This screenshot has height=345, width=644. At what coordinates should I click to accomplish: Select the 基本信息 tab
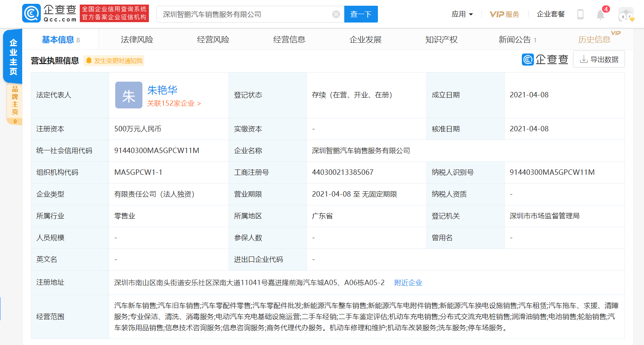click(x=61, y=40)
